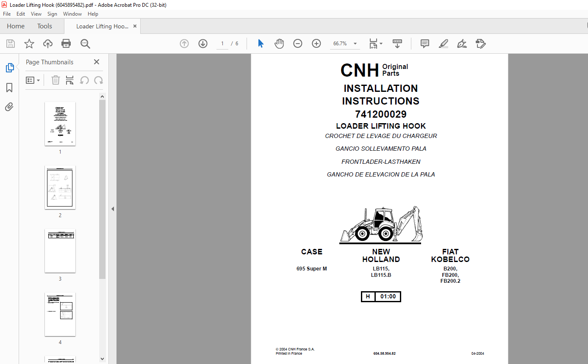Click the page number input field
The width and height of the screenshot is (588, 364).
click(x=222, y=44)
